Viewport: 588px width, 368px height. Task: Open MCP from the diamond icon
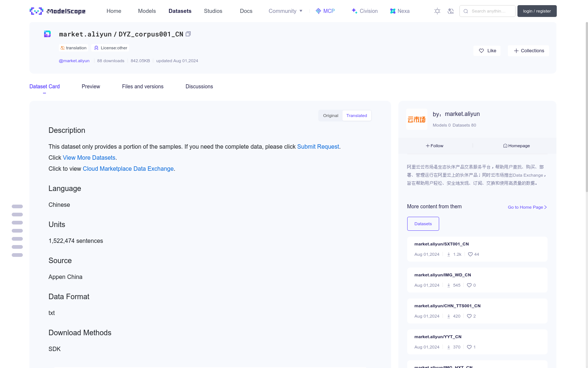click(318, 11)
